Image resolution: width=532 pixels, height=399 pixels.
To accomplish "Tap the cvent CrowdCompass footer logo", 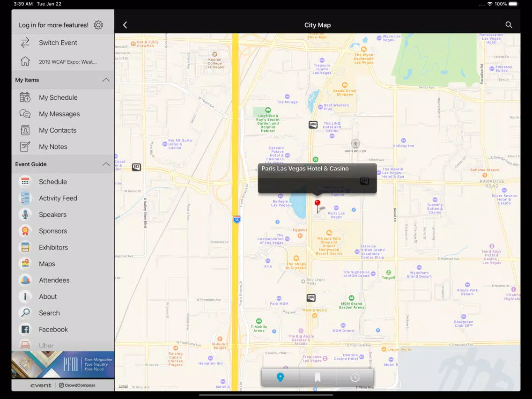I will (x=63, y=385).
